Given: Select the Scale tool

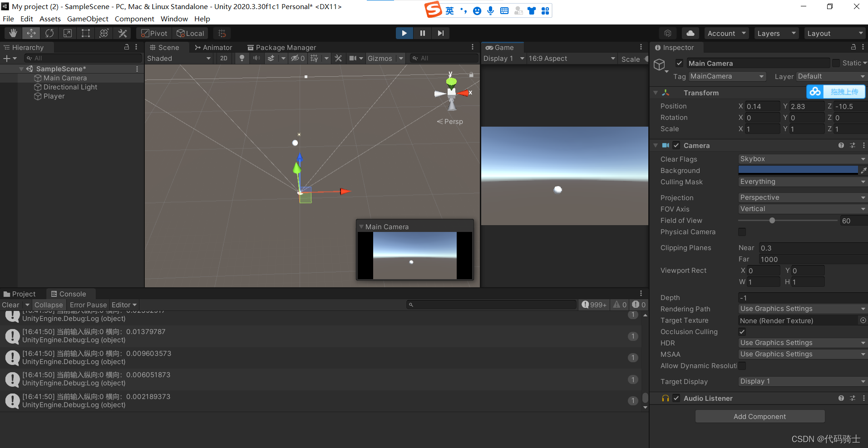Looking at the screenshot, I should tap(68, 33).
